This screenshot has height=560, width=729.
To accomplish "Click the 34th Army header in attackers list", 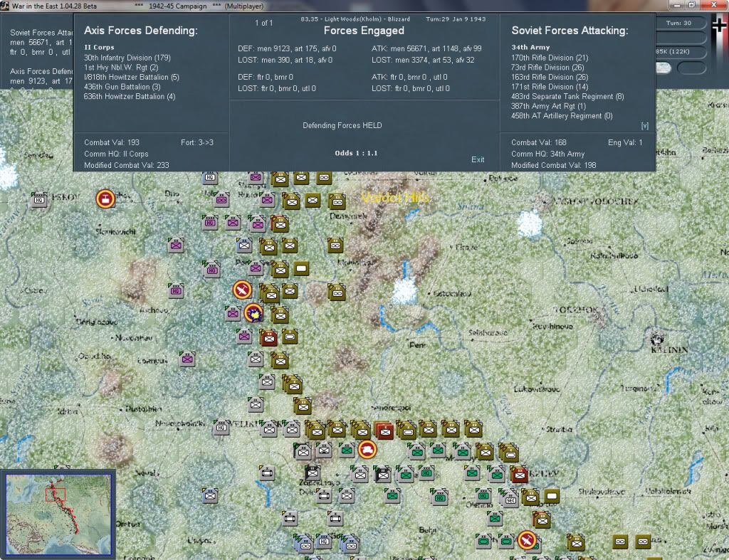I will (530, 48).
